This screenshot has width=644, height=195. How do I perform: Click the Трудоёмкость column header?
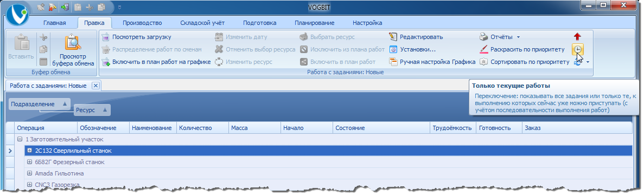[453, 128]
